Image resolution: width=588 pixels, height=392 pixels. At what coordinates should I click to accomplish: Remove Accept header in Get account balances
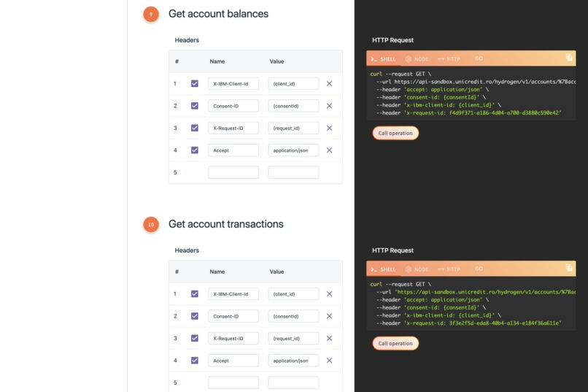tap(329, 150)
